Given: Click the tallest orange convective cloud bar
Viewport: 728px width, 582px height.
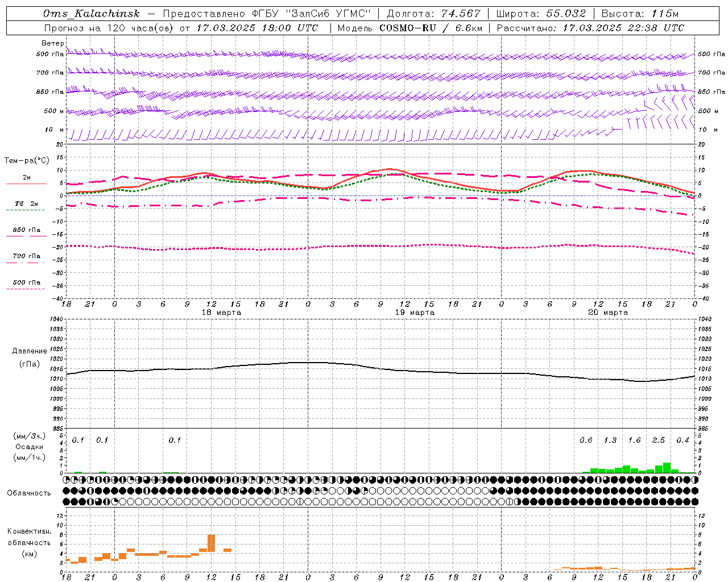Looking at the screenshot, I should pyautogui.click(x=212, y=543).
